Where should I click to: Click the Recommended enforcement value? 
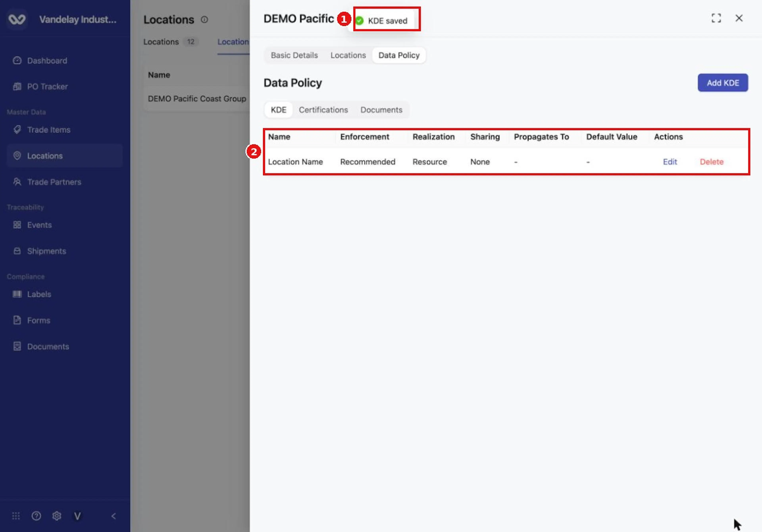pyautogui.click(x=367, y=161)
